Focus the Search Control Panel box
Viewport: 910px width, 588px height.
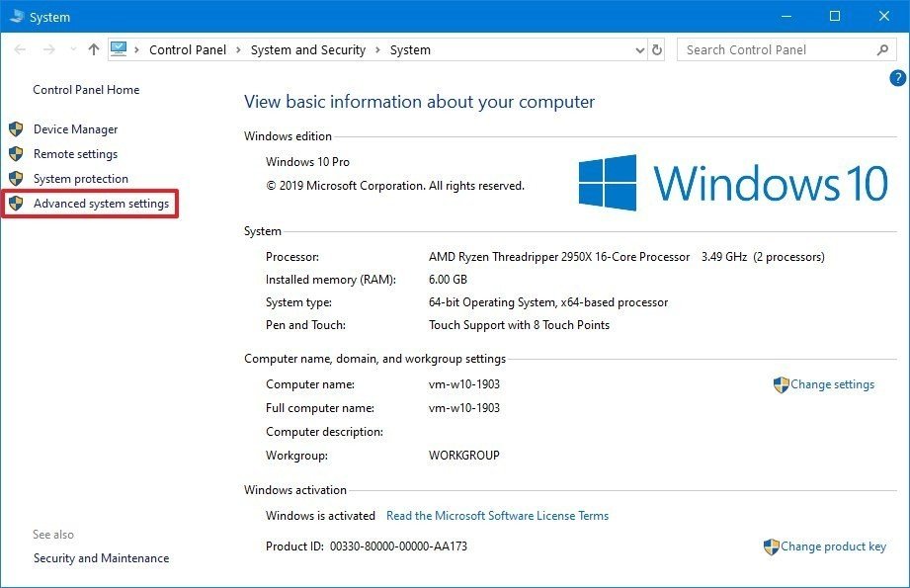click(x=786, y=50)
